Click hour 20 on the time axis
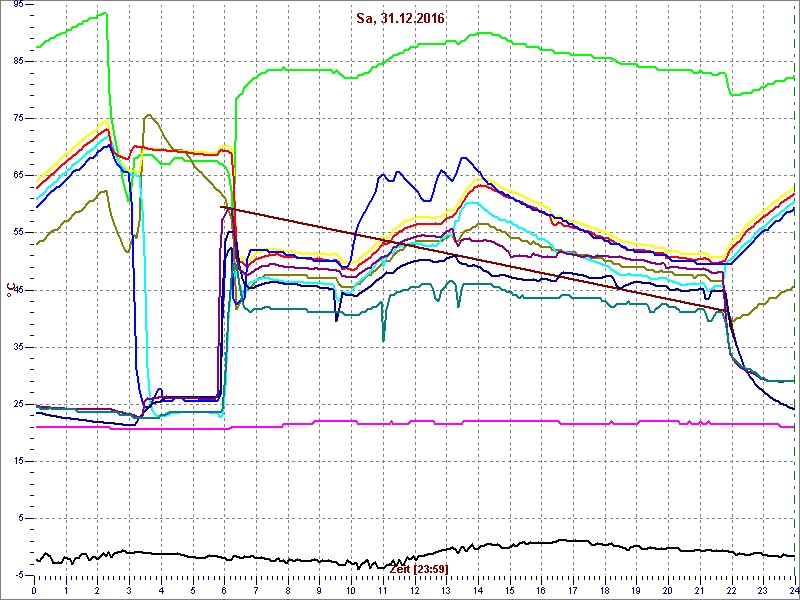 pos(668,590)
